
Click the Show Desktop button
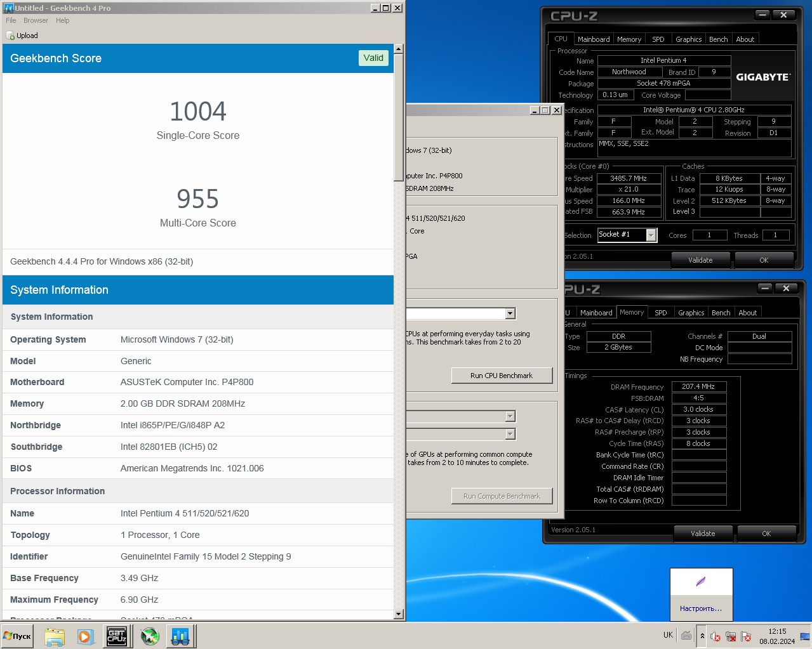[805, 636]
